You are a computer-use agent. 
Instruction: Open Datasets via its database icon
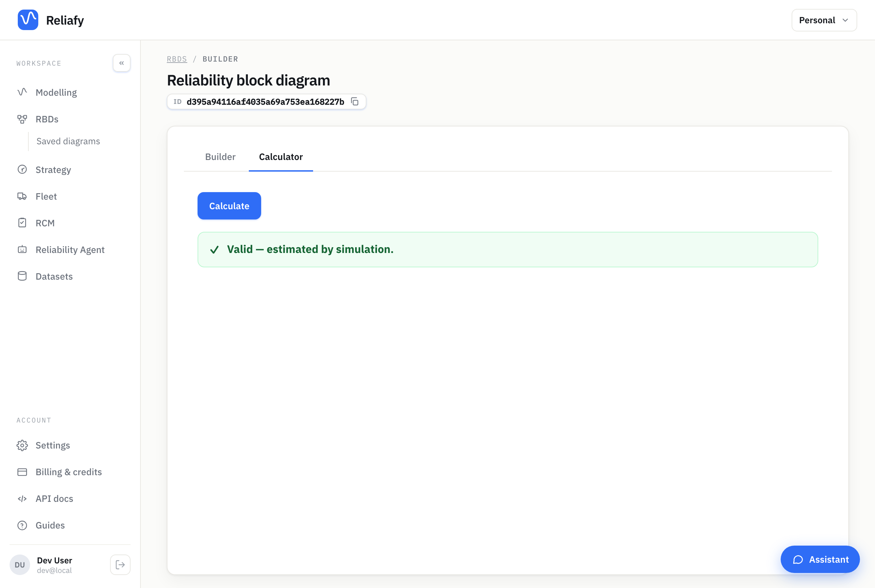coord(22,276)
